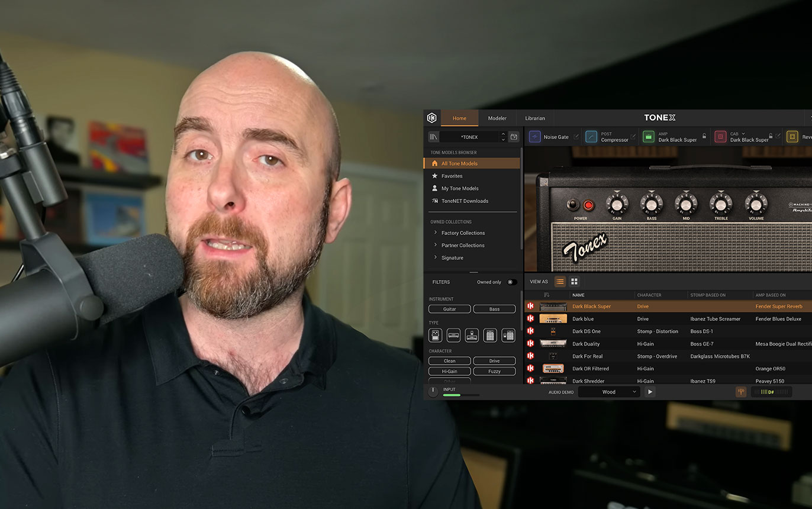Switch to grid view
812x509 pixels.
click(x=574, y=282)
